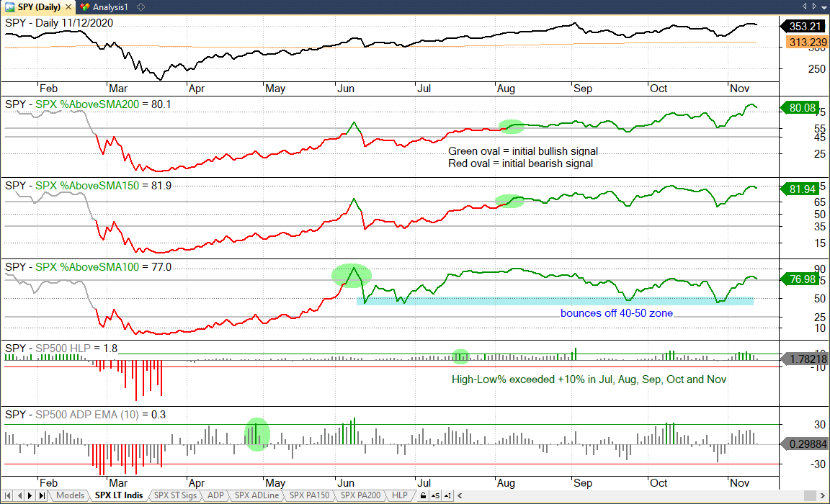Open the SPX ADLine sheet tab
This screenshot has height=504, width=830.
click(x=256, y=495)
